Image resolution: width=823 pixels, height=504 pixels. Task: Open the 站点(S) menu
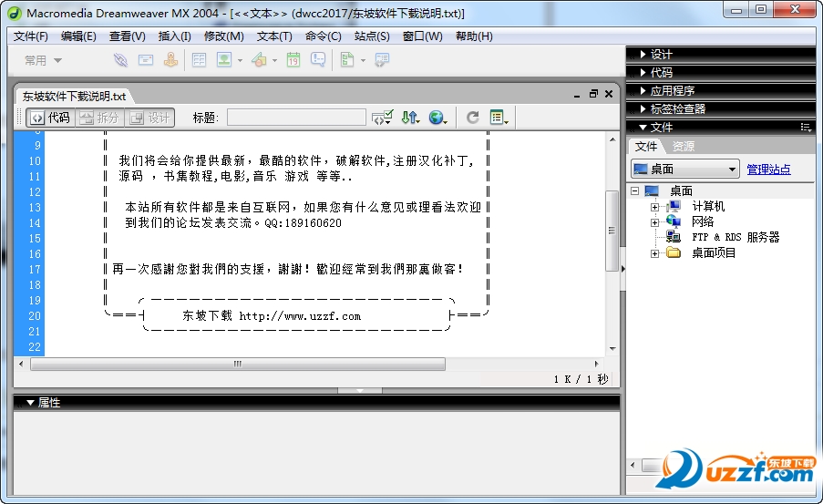pos(372,36)
